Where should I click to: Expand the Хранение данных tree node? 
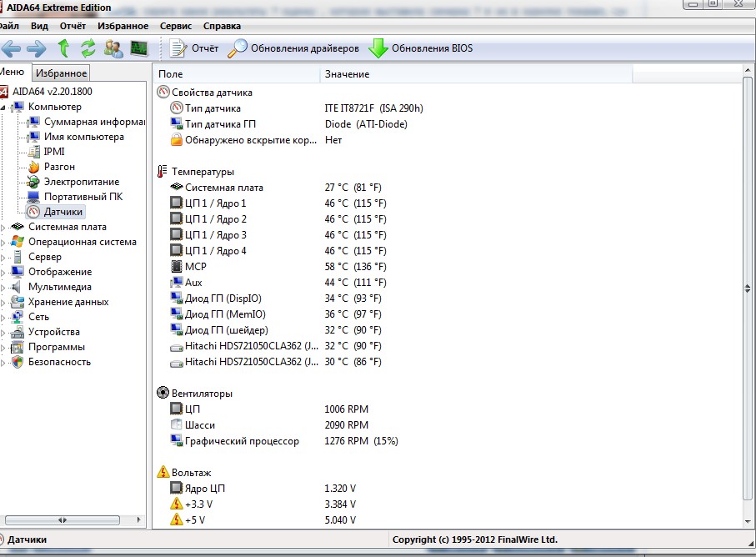(x=3, y=303)
